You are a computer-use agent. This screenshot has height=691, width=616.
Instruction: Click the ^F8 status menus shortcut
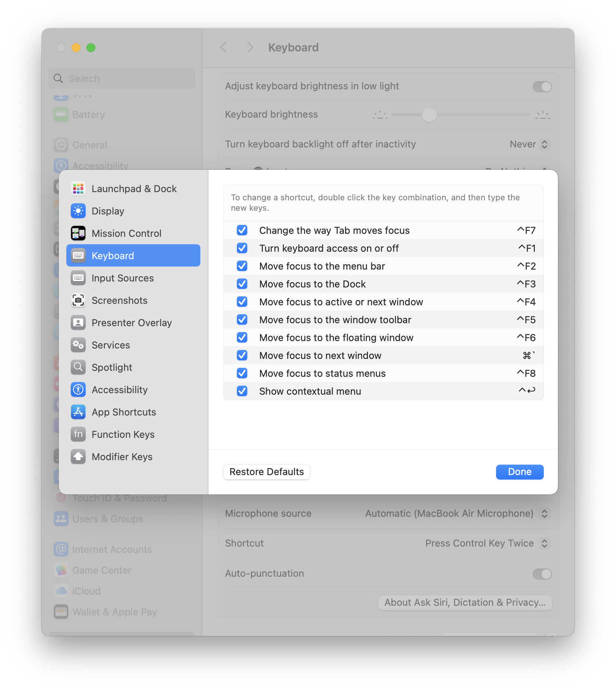pyautogui.click(x=526, y=373)
